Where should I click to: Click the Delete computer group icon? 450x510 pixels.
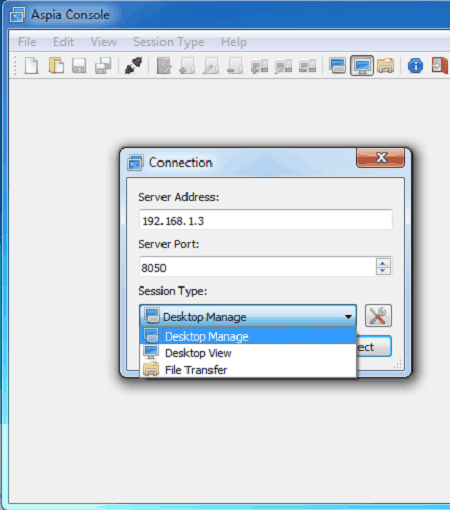tap(235, 66)
